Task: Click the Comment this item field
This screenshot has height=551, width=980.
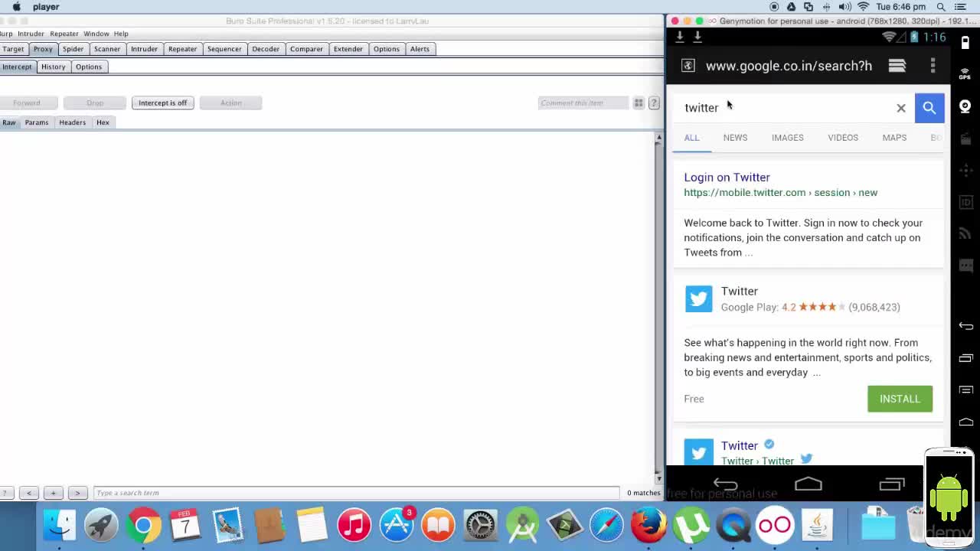Action: tap(583, 103)
